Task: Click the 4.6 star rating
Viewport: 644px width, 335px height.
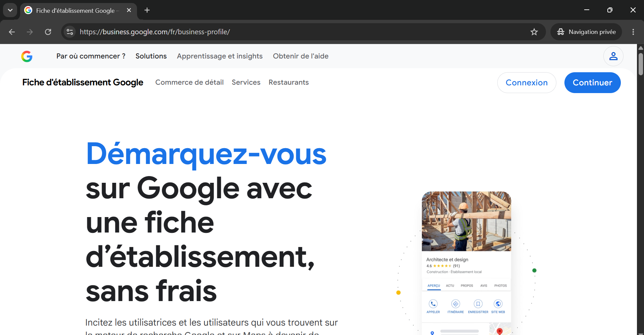Action: pos(443,266)
